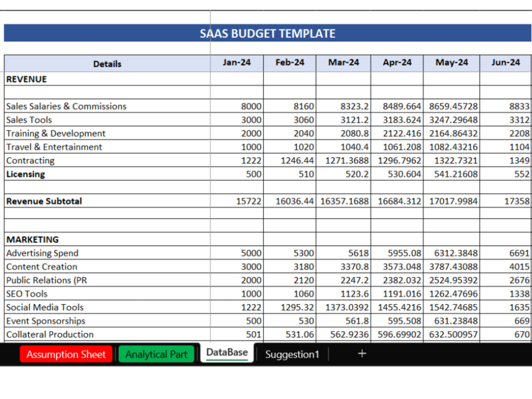Click the 2080.8 Training cell
Image resolution: width=532 pixels, height=399 pixels.
343,133
